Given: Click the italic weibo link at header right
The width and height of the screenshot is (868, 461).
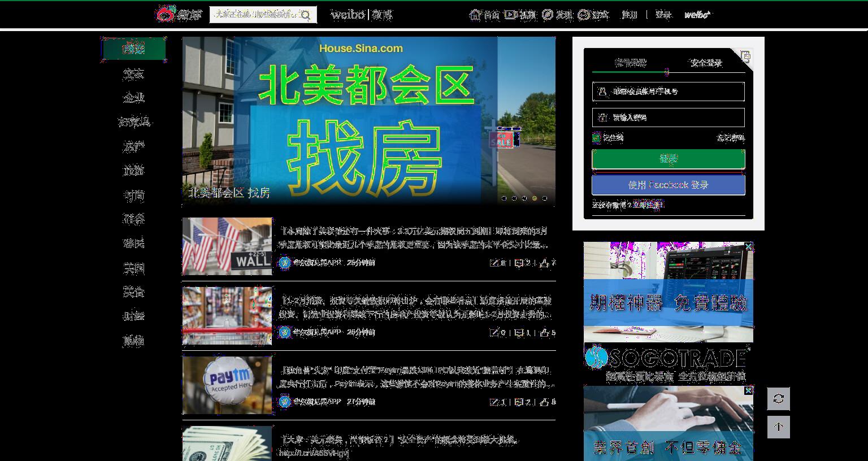Looking at the screenshot, I should (x=697, y=15).
